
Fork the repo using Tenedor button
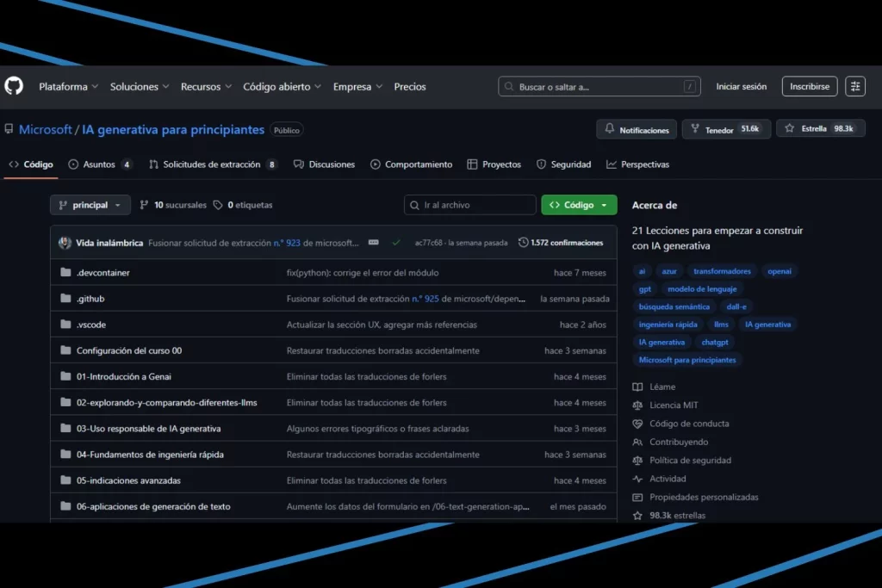(726, 129)
